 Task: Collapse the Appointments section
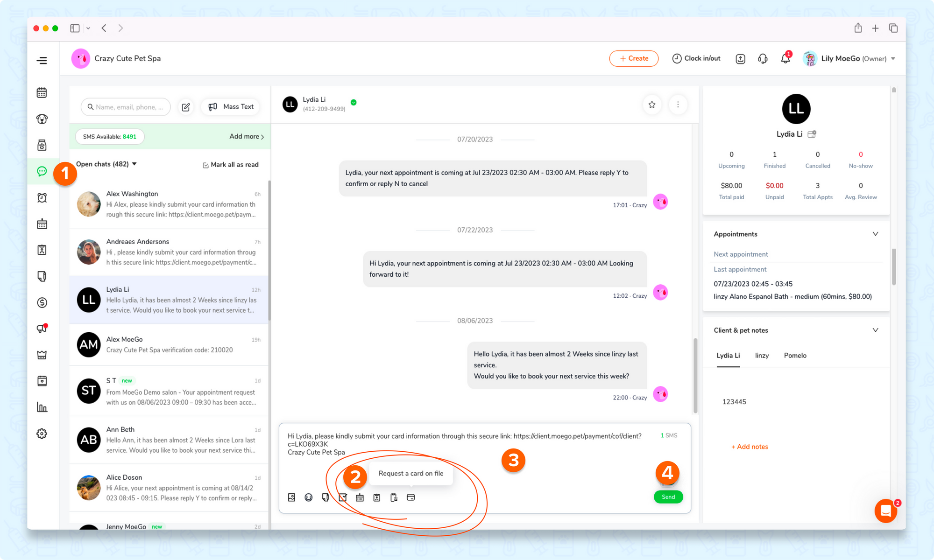coord(875,234)
